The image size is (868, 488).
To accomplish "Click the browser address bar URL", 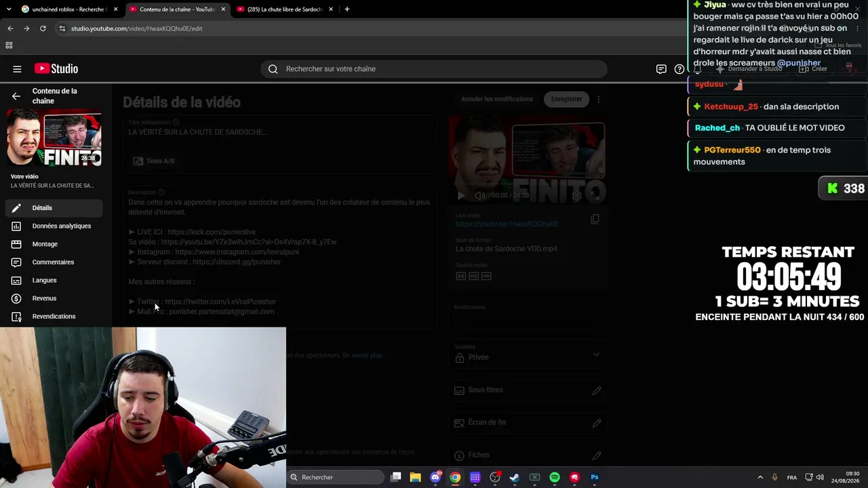I will [x=137, y=28].
